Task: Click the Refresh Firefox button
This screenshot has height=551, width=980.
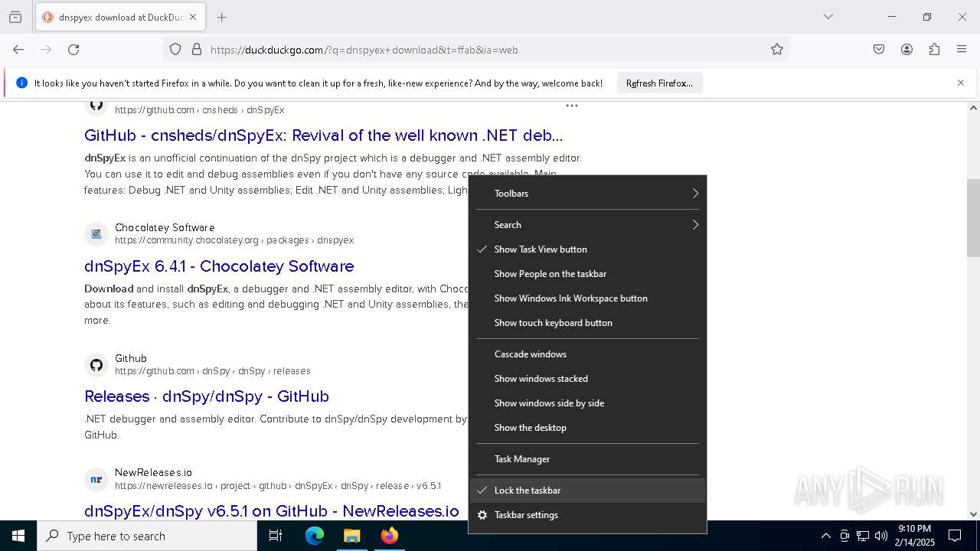Action: (659, 83)
